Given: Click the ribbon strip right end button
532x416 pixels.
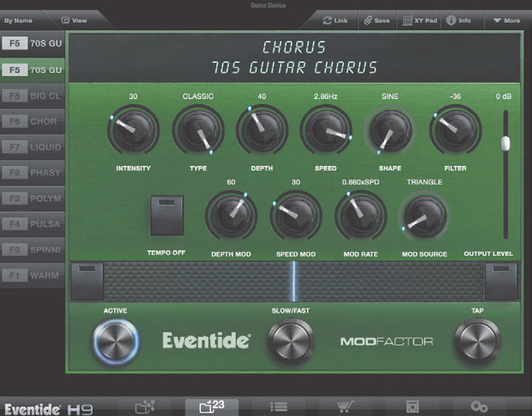Looking at the screenshot, I should 501,281.
